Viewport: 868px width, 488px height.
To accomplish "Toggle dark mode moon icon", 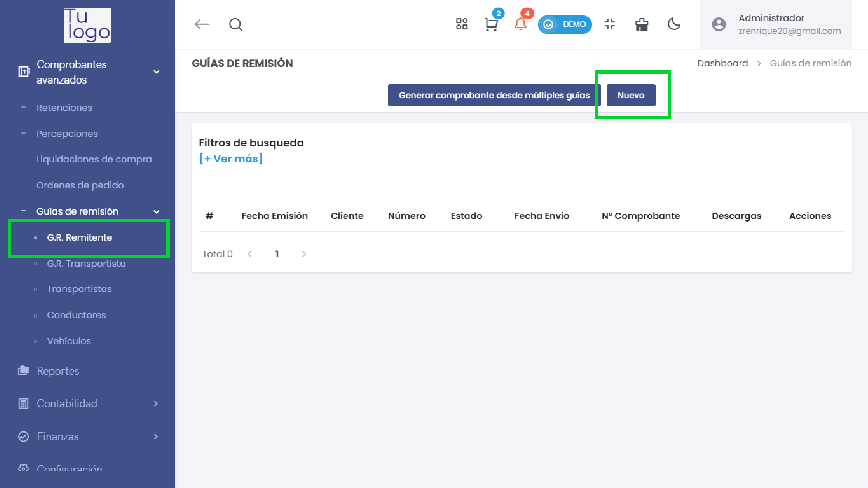I will pyautogui.click(x=674, y=24).
